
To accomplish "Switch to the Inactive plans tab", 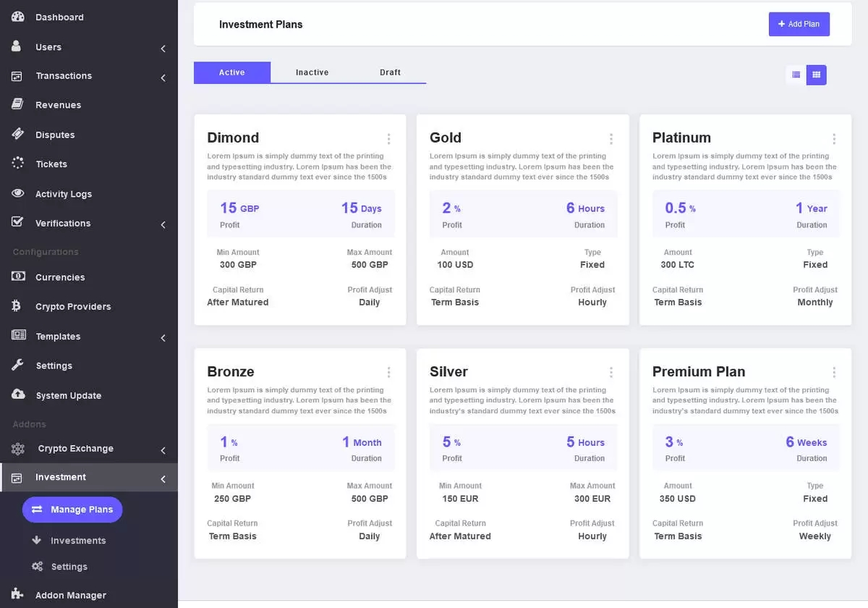I will coord(312,72).
